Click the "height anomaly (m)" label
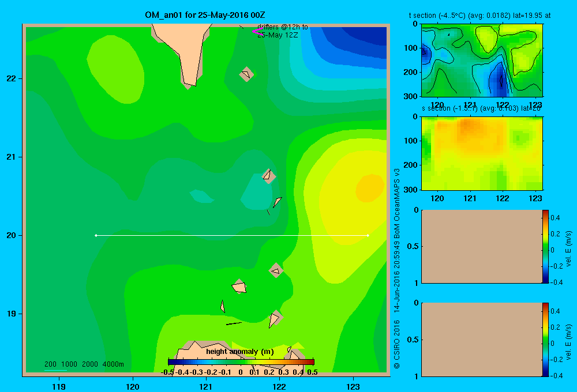 (240, 352)
